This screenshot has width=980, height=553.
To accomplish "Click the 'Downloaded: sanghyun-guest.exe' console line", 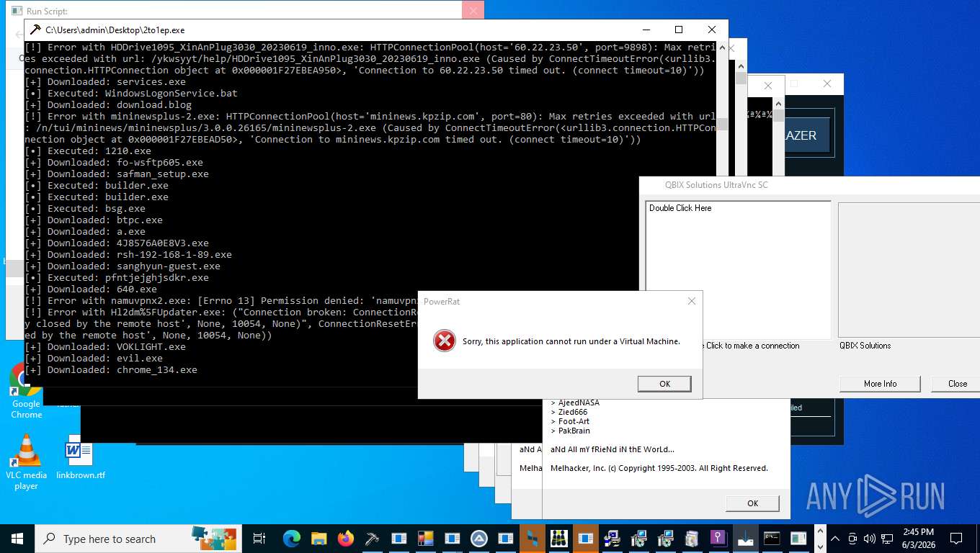I will point(122,266).
